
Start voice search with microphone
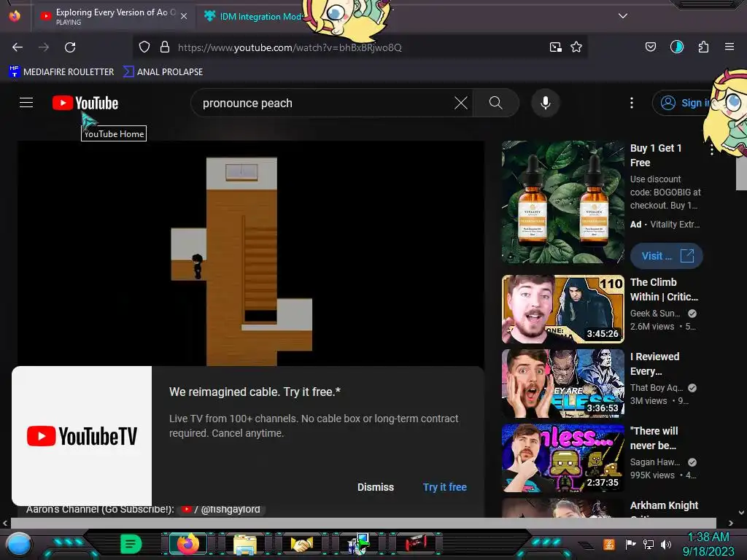(x=546, y=103)
